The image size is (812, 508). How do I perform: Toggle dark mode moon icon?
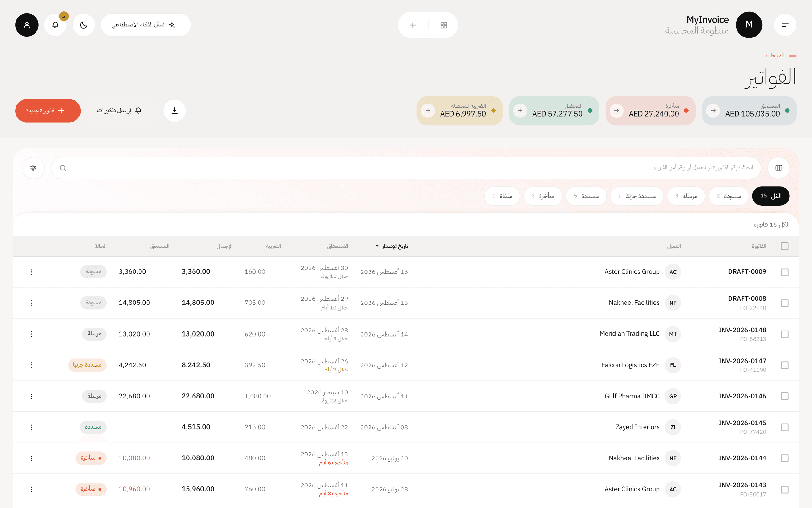point(83,25)
